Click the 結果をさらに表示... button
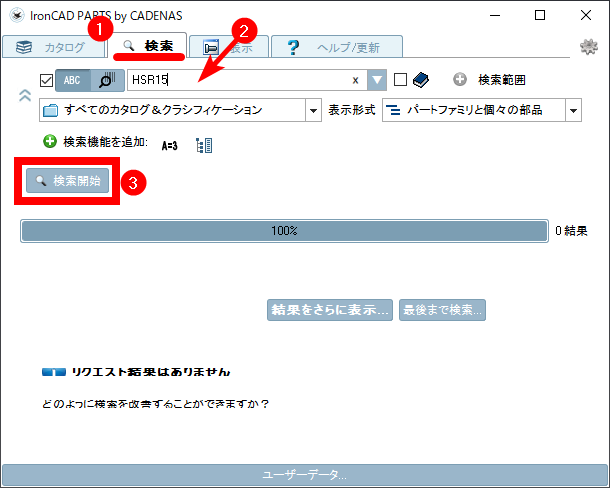 click(330, 310)
